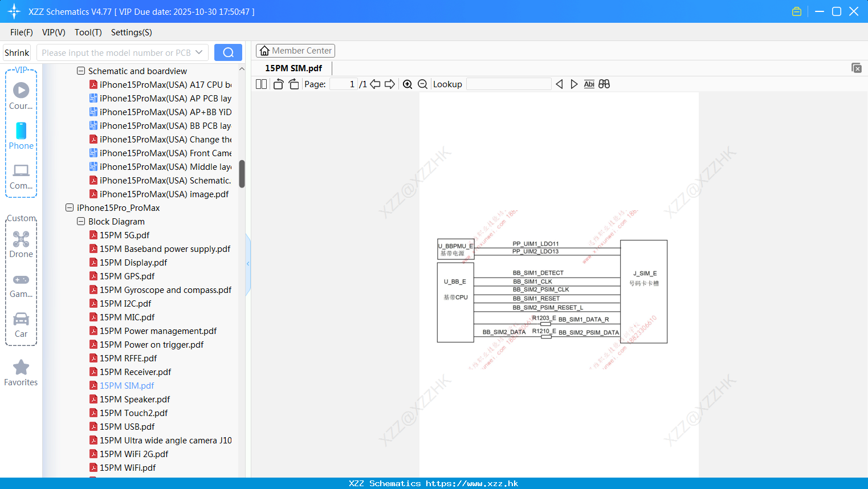
Task: Open iPhone15ProMax(USA) BB PCB layer file
Action: [x=160, y=126]
